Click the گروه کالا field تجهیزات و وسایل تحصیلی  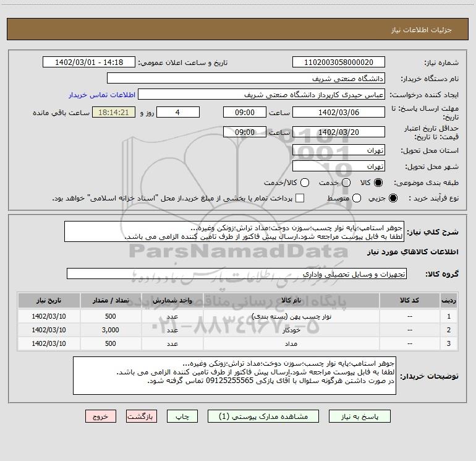(237, 274)
